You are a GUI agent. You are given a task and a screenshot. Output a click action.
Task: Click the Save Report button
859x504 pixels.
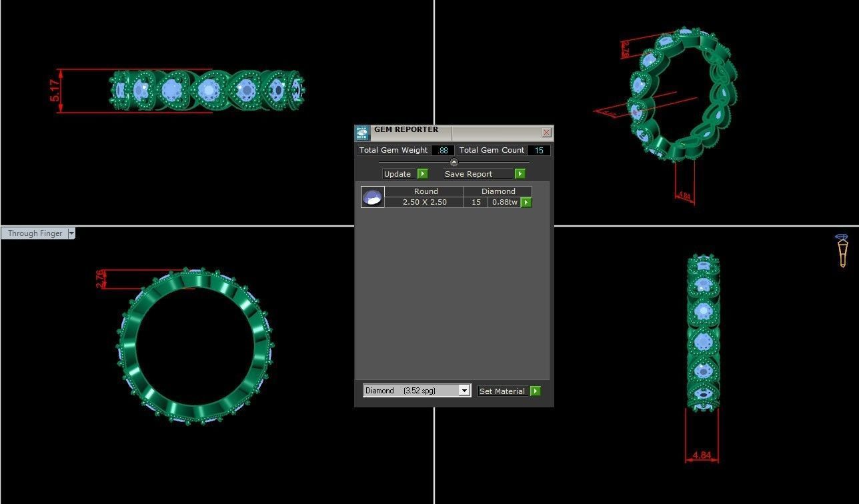click(478, 174)
